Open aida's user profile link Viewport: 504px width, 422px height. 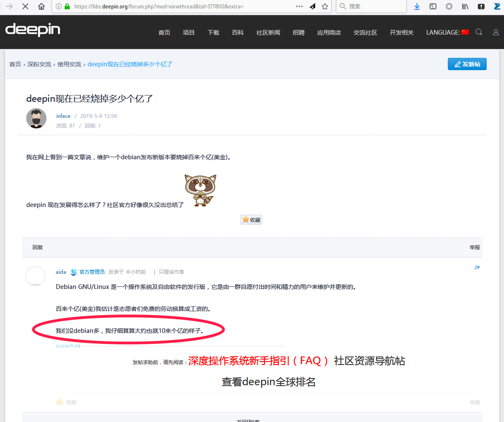(x=61, y=272)
